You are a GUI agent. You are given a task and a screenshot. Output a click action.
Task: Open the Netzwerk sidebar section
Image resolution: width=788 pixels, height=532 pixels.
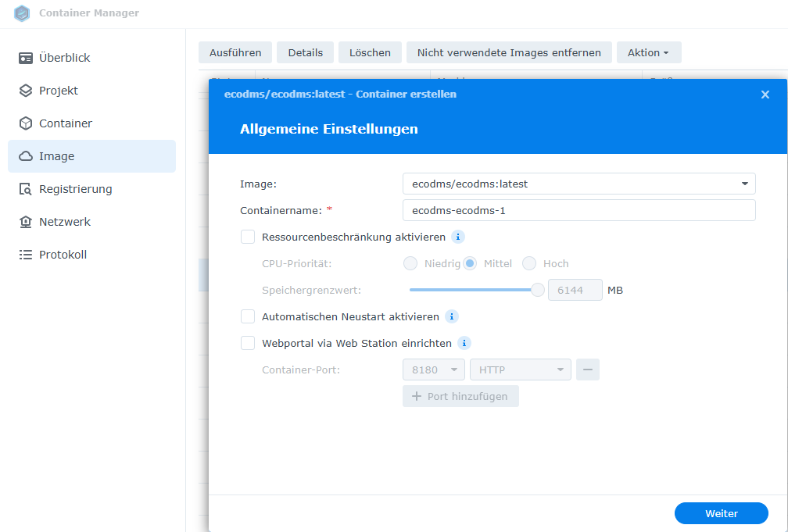(x=65, y=222)
